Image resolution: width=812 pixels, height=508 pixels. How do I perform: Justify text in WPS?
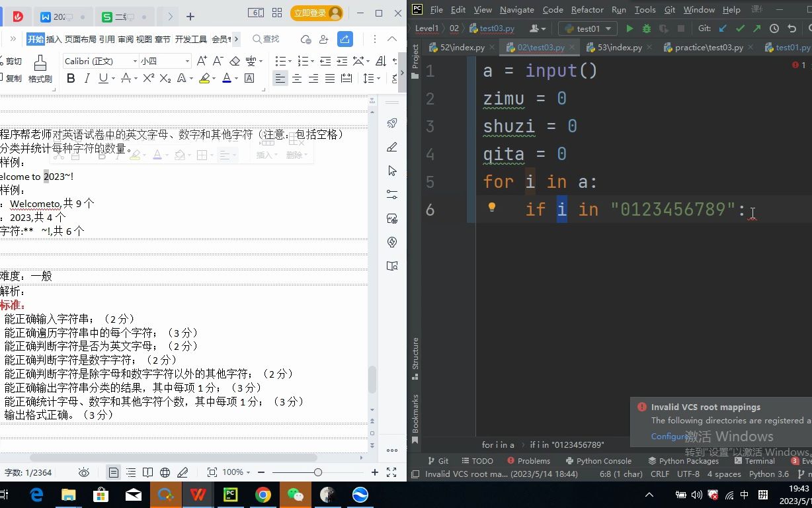pos(330,78)
